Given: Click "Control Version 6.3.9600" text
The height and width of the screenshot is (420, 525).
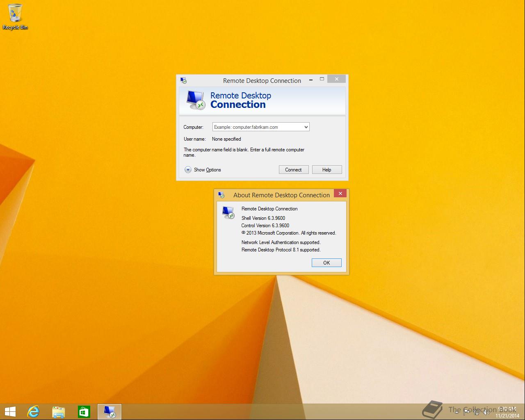Looking at the screenshot, I should click(265, 226).
